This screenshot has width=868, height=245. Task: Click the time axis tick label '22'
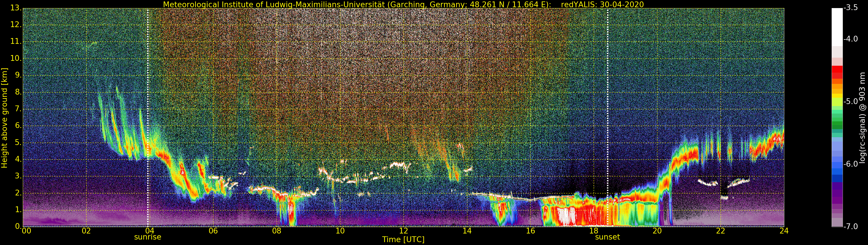(x=720, y=231)
